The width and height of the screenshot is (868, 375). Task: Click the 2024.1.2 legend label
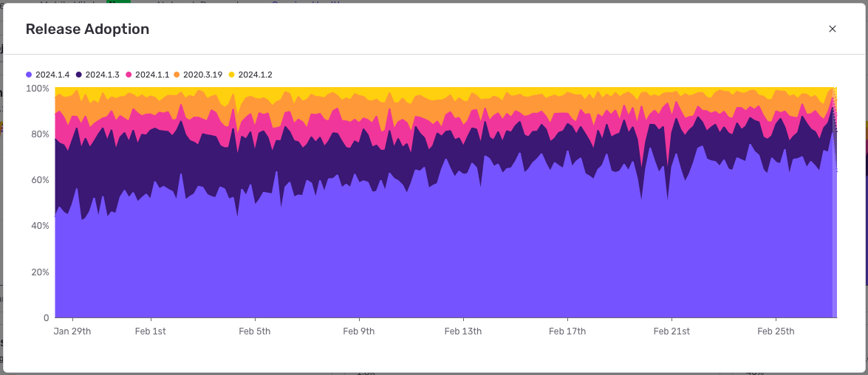point(255,75)
